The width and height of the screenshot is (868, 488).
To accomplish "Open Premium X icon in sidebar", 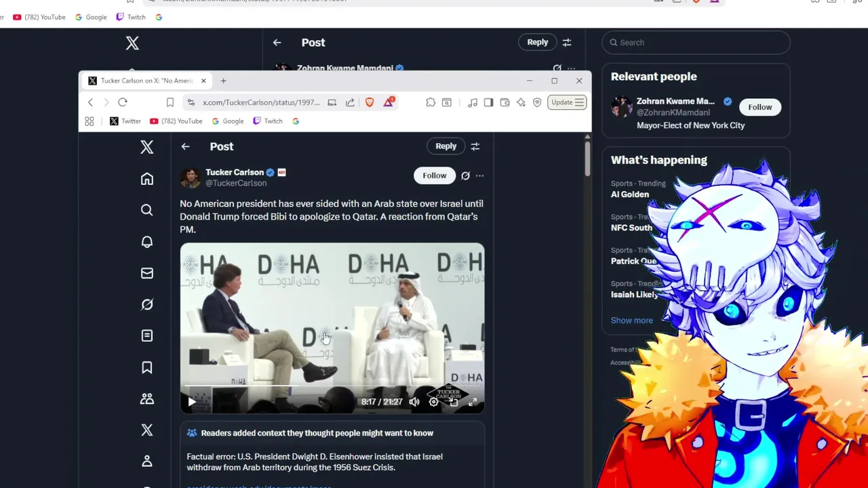I will tap(147, 430).
